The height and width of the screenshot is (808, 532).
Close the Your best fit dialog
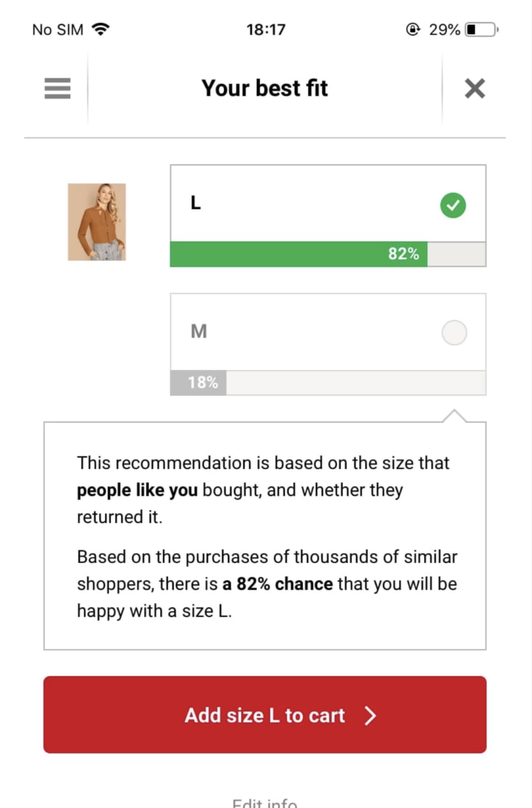click(x=474, y=88)
